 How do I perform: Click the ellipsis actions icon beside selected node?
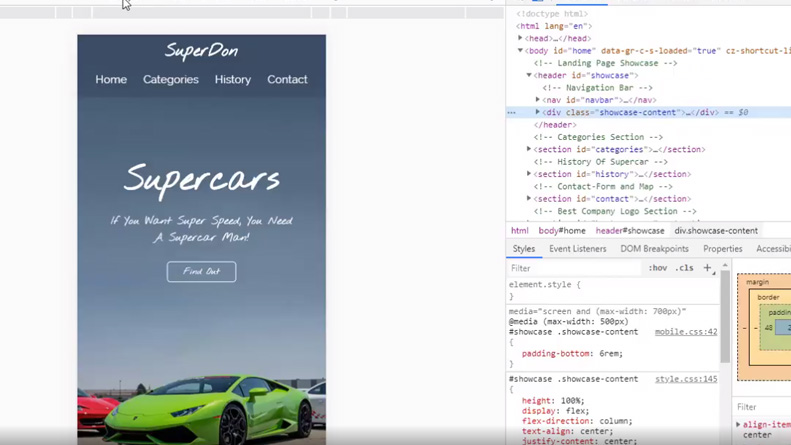(512, 113)
